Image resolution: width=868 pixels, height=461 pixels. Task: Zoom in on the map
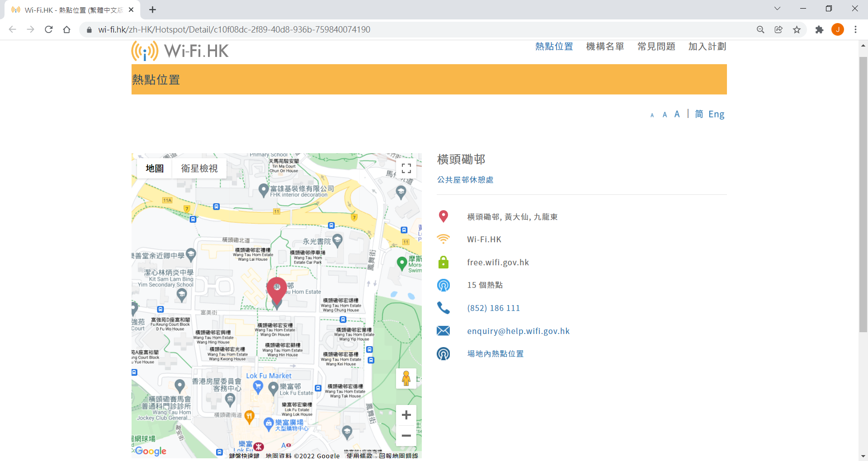click(x=406, y=415)
